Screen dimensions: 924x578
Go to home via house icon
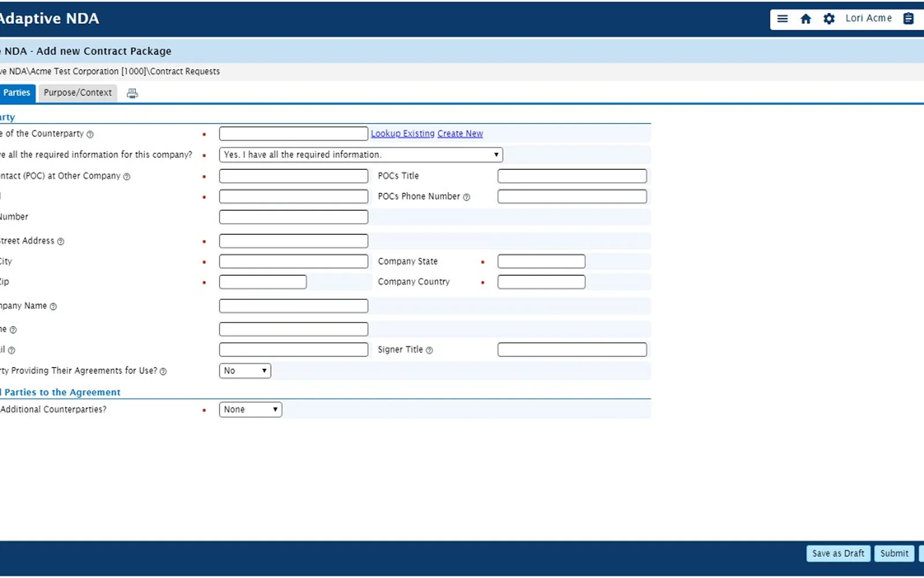[x=806, y=18]
